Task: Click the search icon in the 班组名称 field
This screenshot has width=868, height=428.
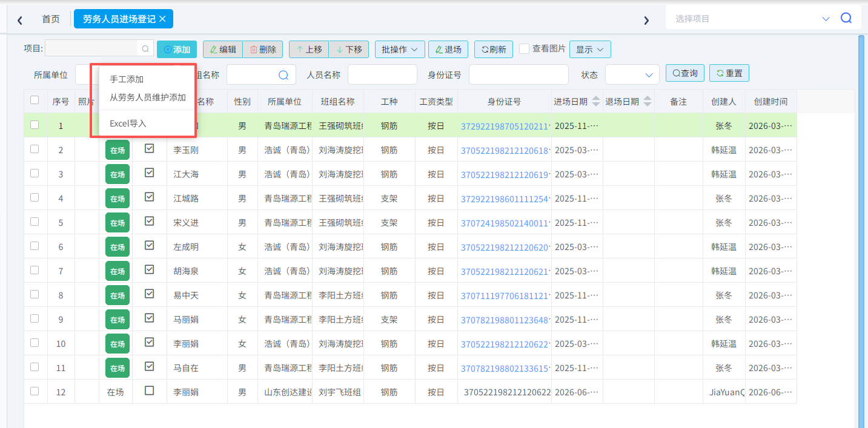Action: click(x=283, y=74)
